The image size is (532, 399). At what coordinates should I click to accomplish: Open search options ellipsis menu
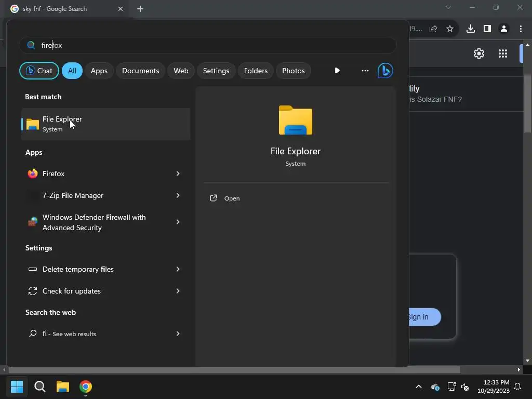(x=365, y=71)
